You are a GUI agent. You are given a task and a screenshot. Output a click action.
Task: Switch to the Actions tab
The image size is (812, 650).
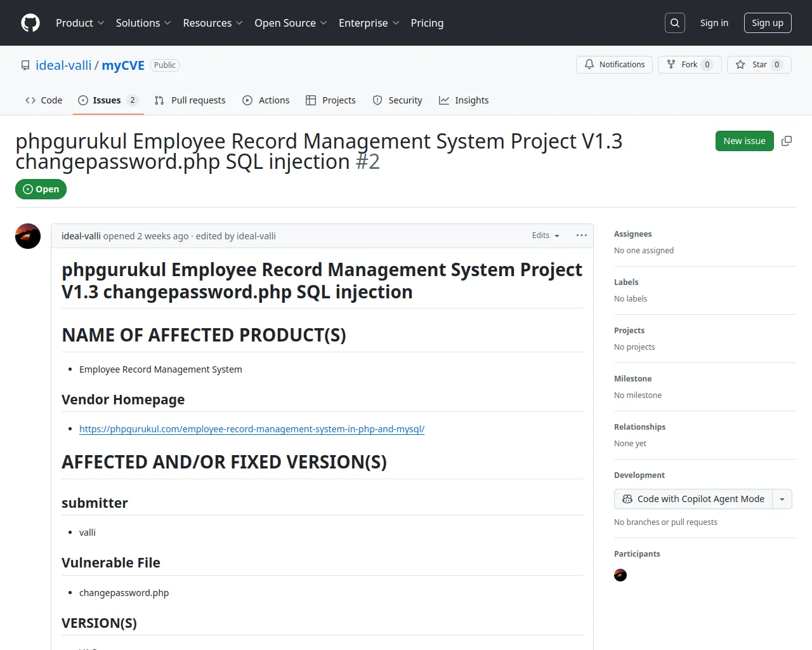(266, 100)
